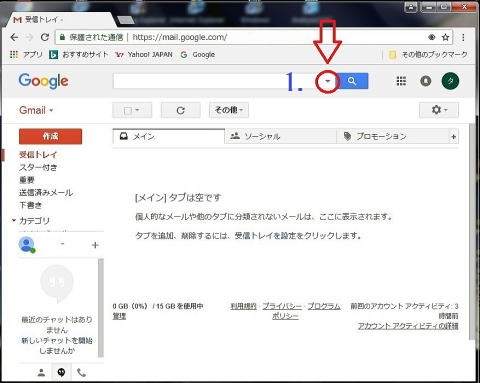Click the browser back arrow

[14, 37]
